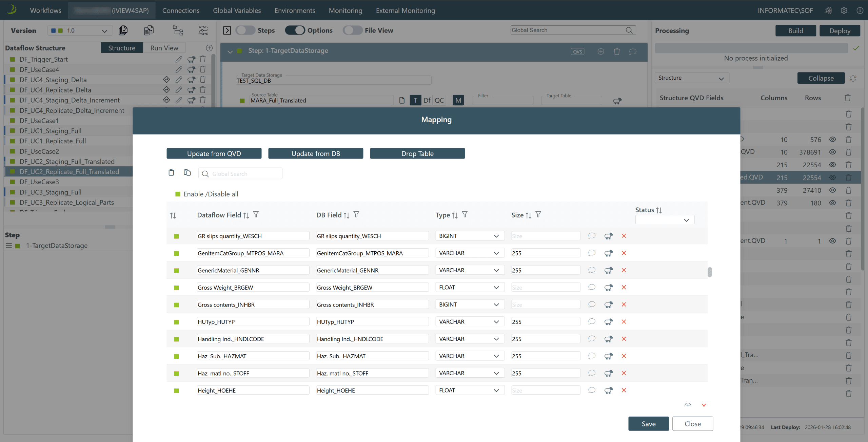The width and height of the screenshot is (868, 442).
Task: Save the mapping changes
Action: (648, 424)
